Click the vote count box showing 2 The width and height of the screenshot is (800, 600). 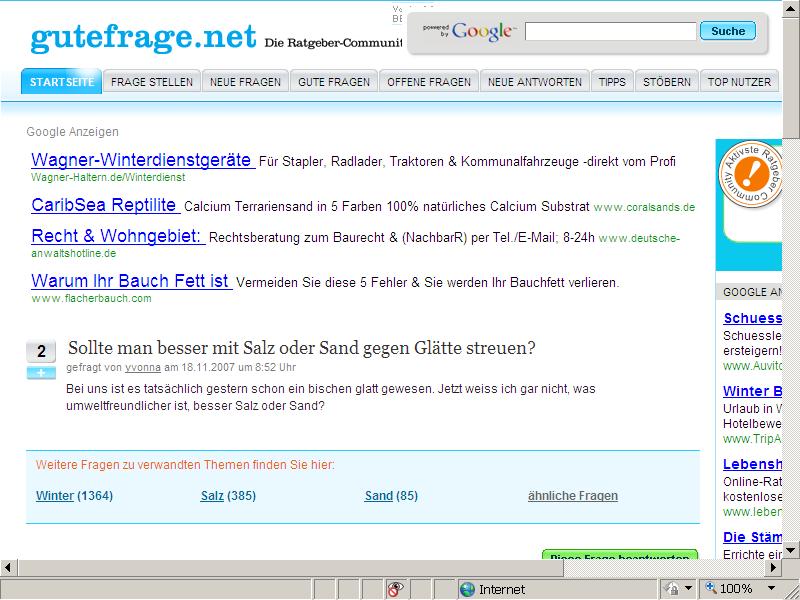(x=41, y=351)
